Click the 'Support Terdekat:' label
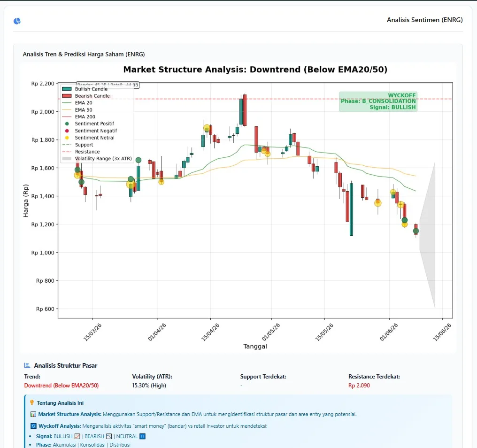Image resolution: width=477 pixels, height=448 pixels. [263, 377]
